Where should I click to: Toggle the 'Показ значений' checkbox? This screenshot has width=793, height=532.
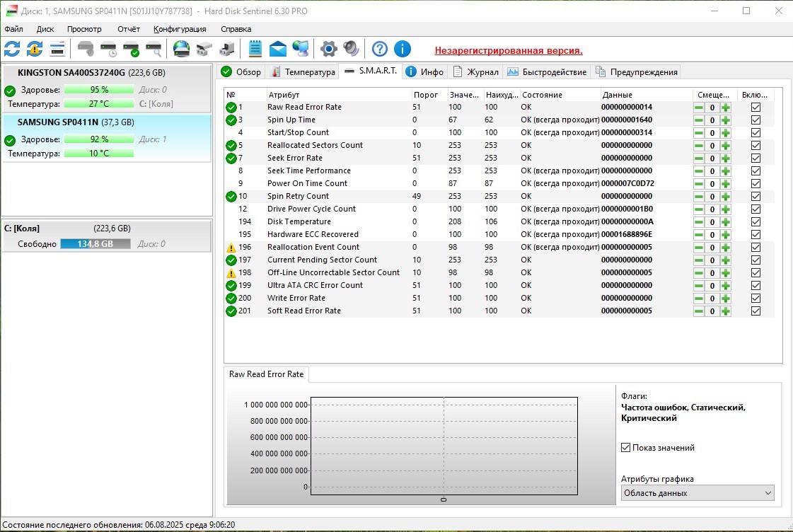point(626,448)
